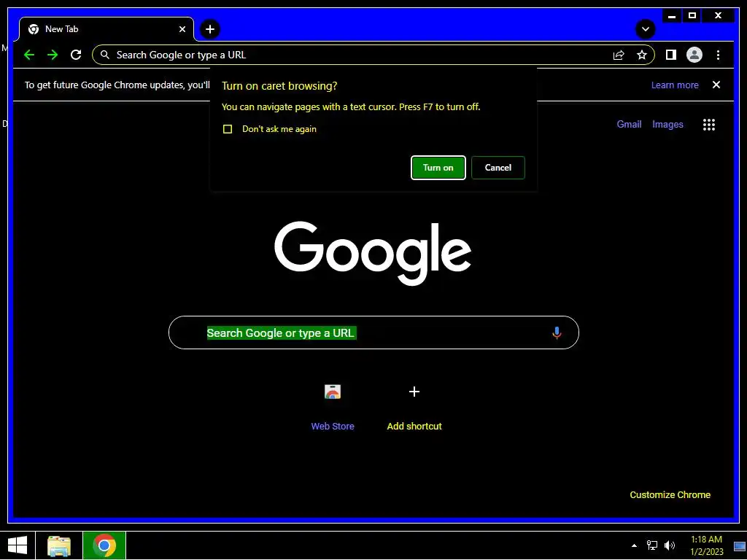Click Customize Chrome
This screenshot has height=560, width=747.
pyautogui.click(x=670, y=495)
